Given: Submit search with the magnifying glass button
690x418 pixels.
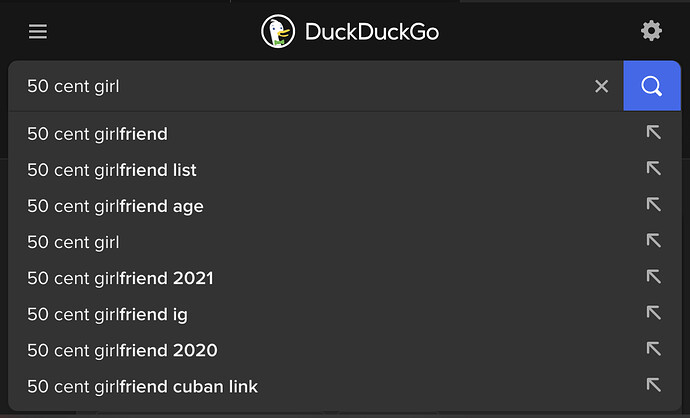Looking at the screenshot, I should 652,86.
